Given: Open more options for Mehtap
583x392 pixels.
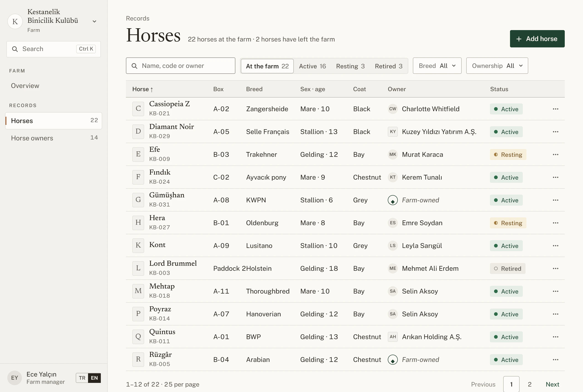Looking at the screenshot, I should pyautogui.click(x=555, y=291).
